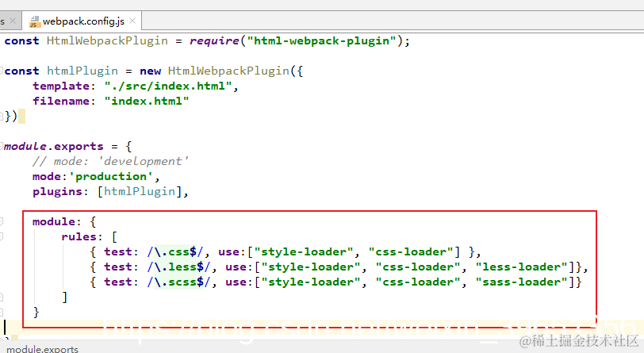Click the /\.css$/ regex
Image resolution: width=644 pixels, height=353 pixels.
pos(175,251)
